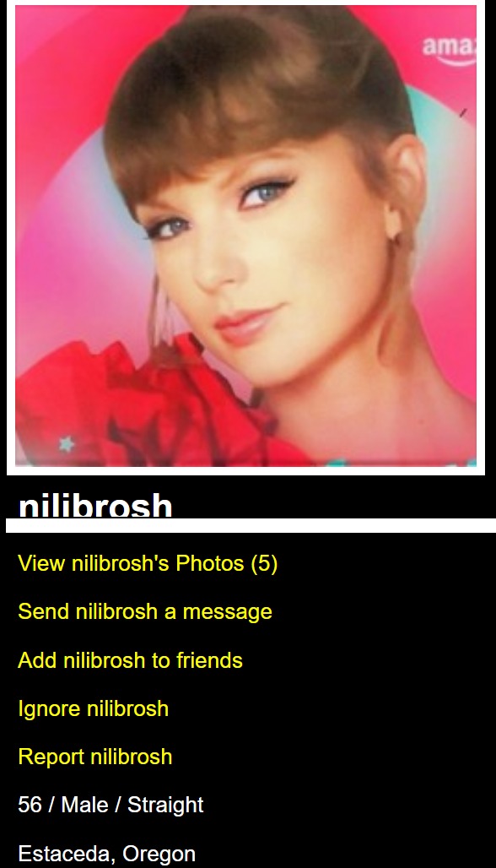
Task: Click the Oregon state text
Action: tap(159, 854)
